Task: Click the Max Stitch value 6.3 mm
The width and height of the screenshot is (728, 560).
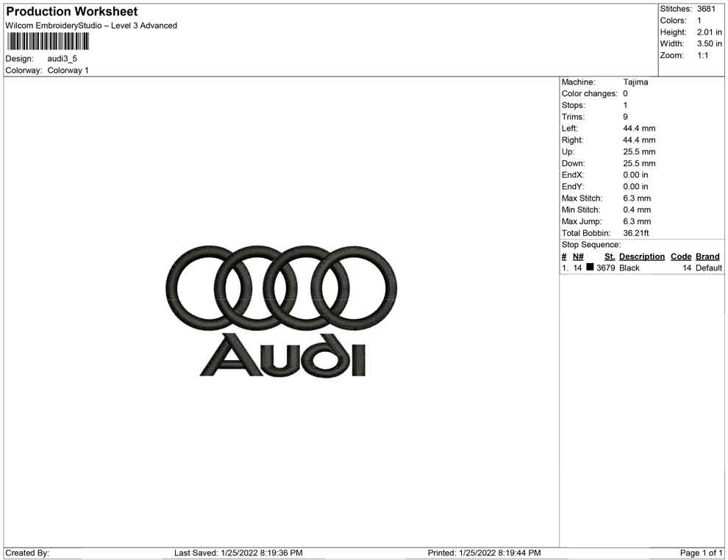Action: (x=637, y=198)
